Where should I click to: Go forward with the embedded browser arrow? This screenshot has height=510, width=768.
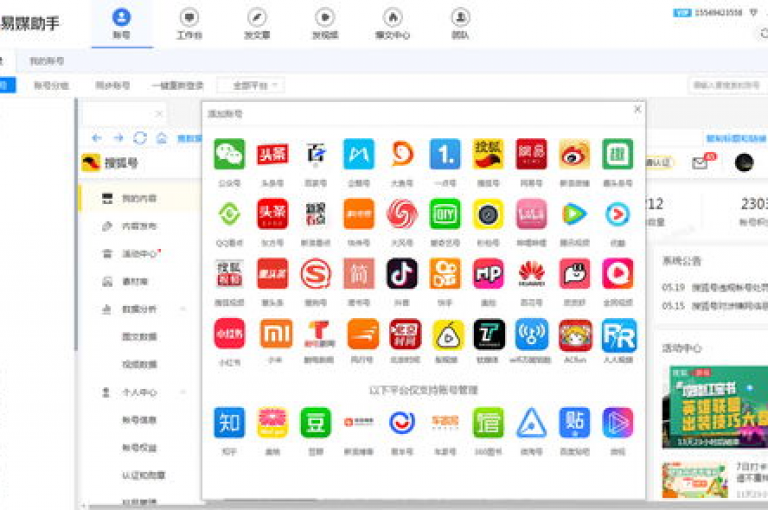click(x=119, y=138)
